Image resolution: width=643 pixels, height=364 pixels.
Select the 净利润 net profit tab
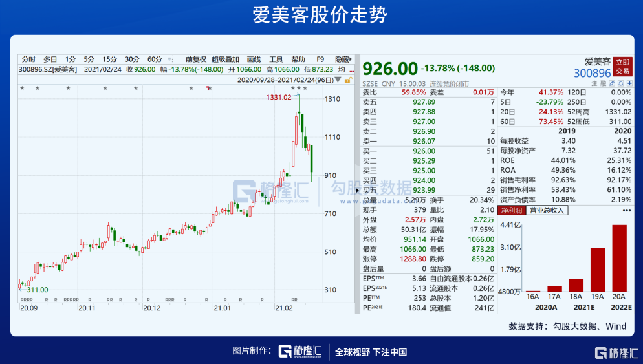pos(512,210)
